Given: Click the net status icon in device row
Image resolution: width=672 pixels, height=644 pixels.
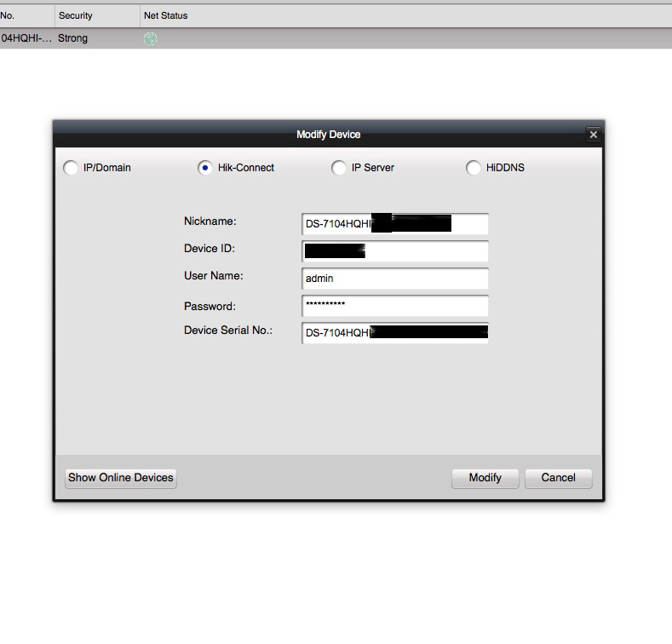Looking at the screenshot, I should point(151,38).
